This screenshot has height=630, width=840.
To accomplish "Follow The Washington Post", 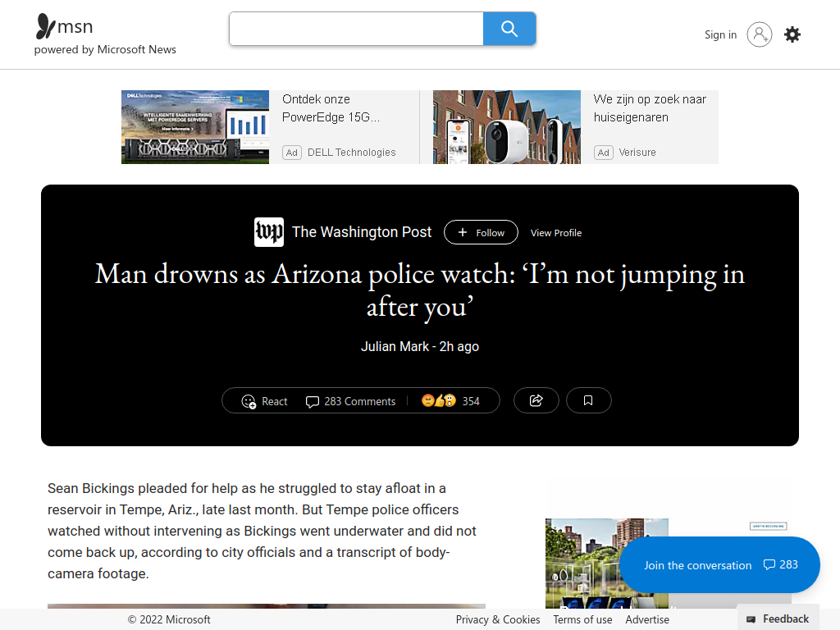I will pos(481,232).
